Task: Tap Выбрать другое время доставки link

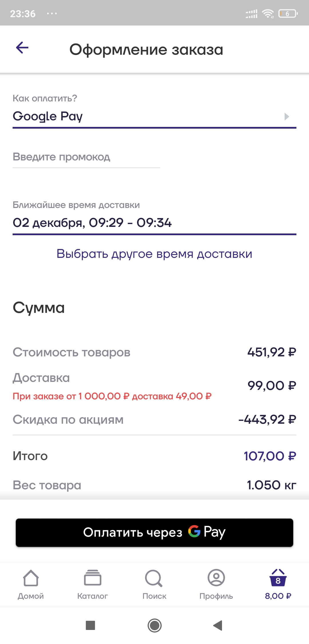Action: click(154, 254)
